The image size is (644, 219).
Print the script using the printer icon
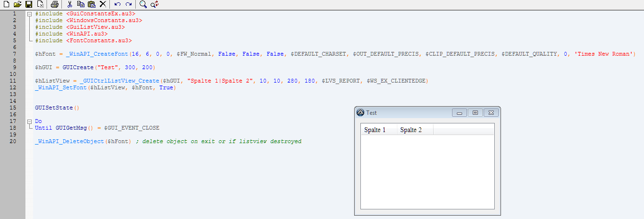[x=55, y=4]
